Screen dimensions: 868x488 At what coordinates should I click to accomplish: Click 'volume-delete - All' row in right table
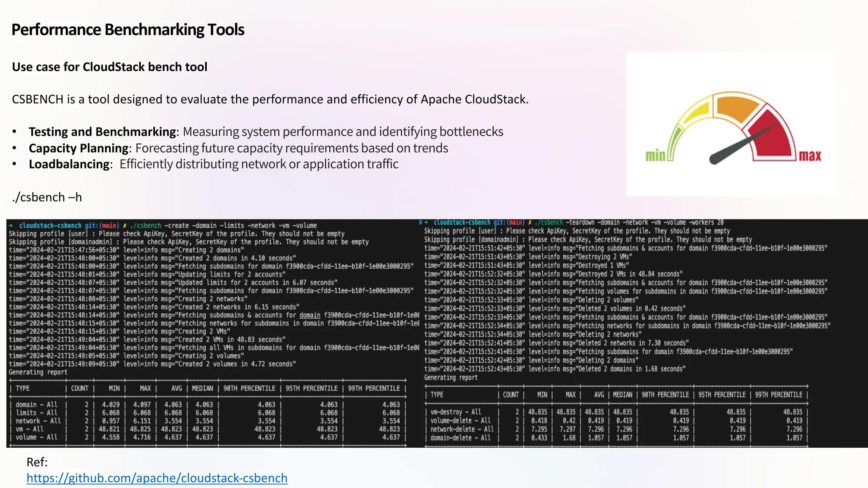617,421
